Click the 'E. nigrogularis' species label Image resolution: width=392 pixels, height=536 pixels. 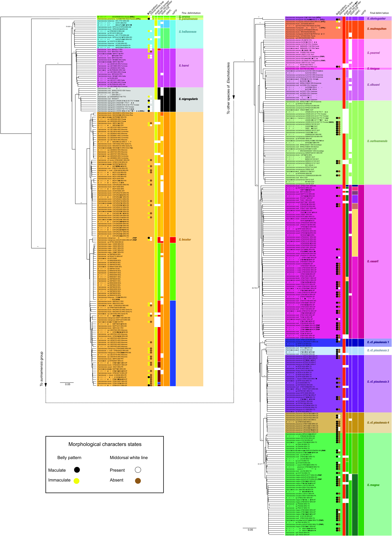pyautogui.click(x=188, y=99)
